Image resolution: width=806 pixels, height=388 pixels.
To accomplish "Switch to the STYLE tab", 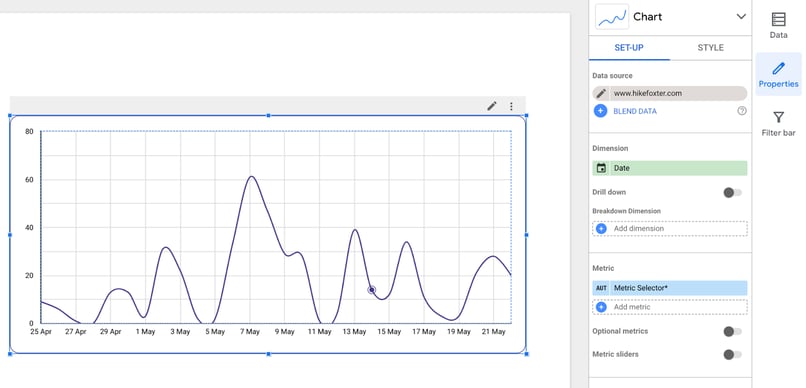I will coord(710,48).
